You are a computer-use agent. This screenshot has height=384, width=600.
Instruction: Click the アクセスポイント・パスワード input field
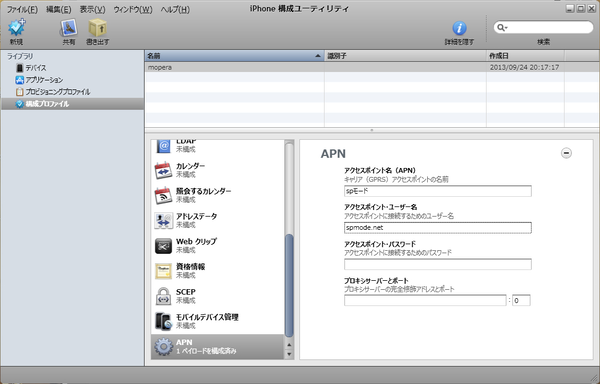click(x=438, y=264)
